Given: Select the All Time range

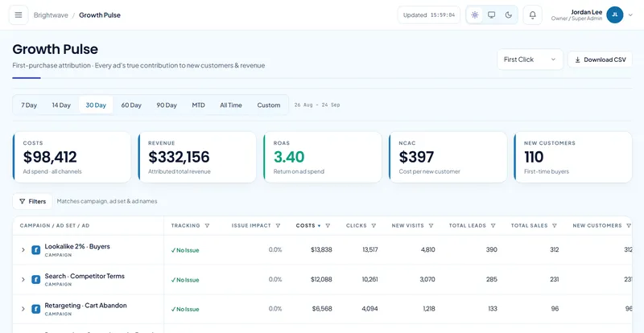Looking at the screenshot, I should (x=231, y=105).
